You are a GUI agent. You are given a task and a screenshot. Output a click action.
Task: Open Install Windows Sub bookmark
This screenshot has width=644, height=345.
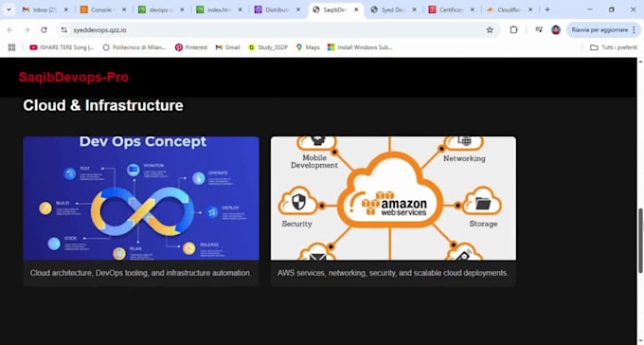[360, 47]
